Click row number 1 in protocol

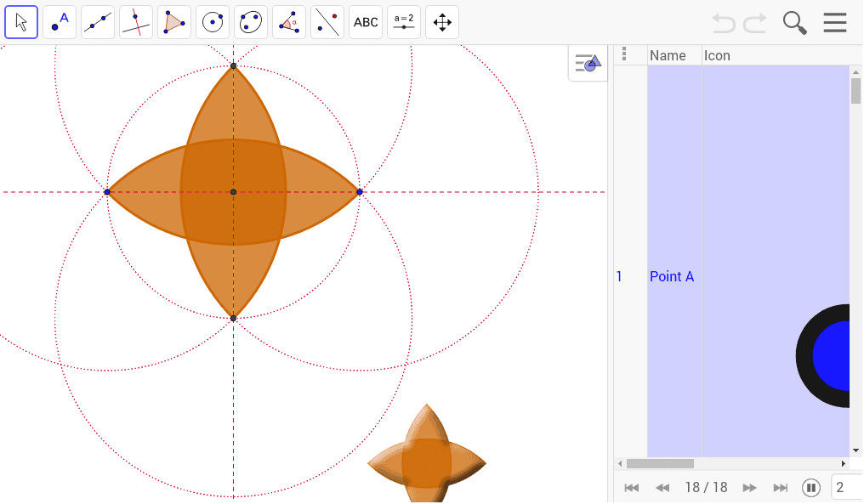tap(619, 276)
